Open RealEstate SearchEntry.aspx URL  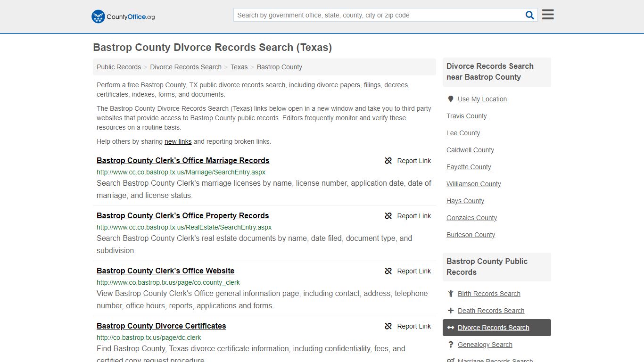(x=184, y=227)
